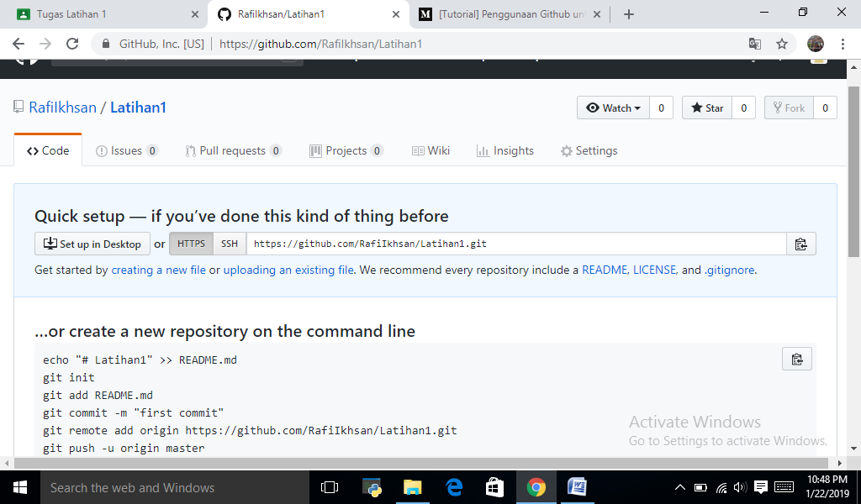Copy the command line instructions to clipboard

click(796, 358)
